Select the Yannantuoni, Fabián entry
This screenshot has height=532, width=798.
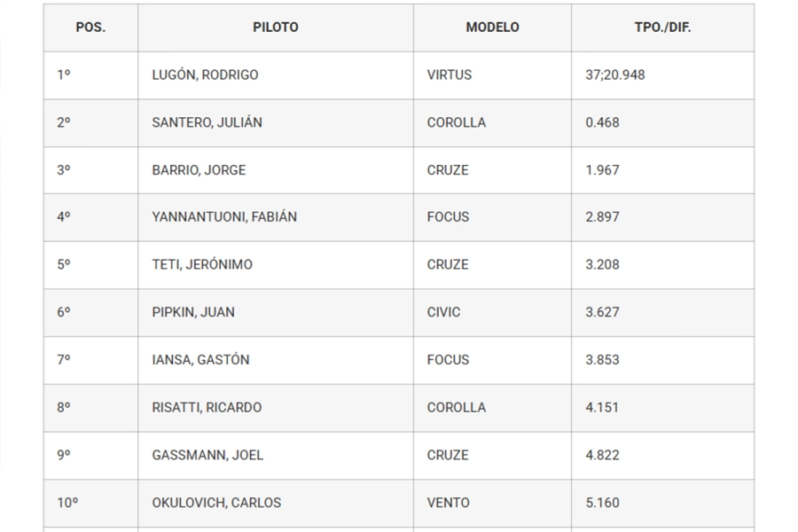[224, 217]
